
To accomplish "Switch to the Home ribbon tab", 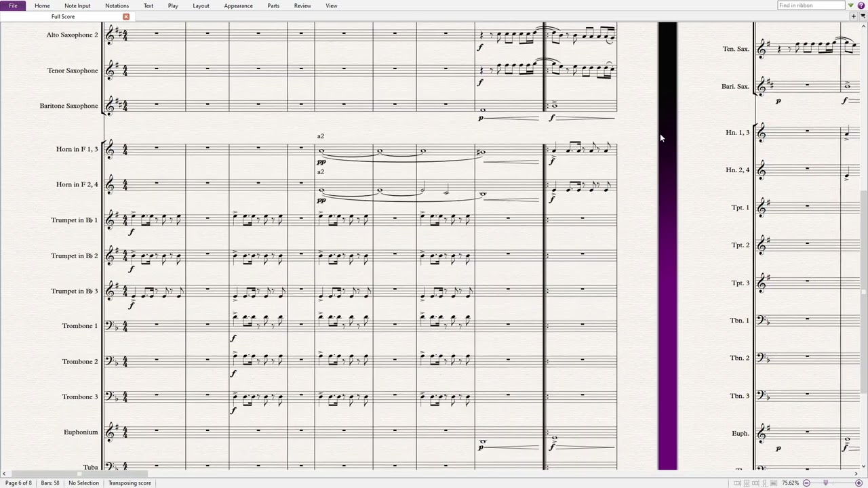I will [x=42, y=5].
